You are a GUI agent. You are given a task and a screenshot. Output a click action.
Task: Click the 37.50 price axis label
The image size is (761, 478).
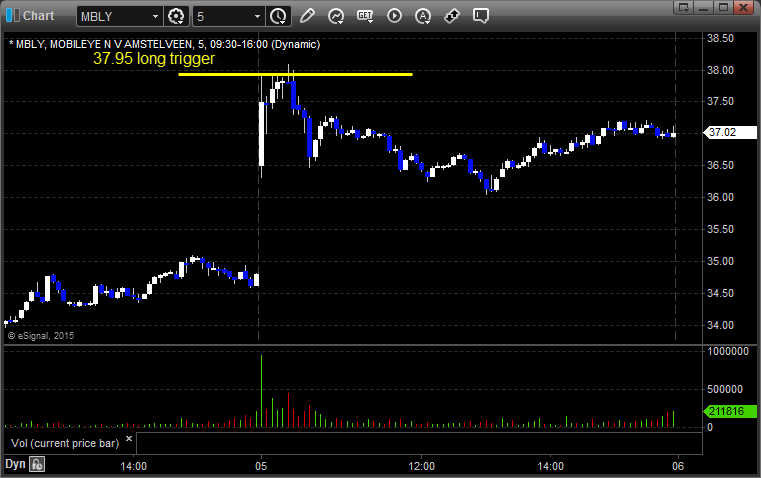pos(720,101)
